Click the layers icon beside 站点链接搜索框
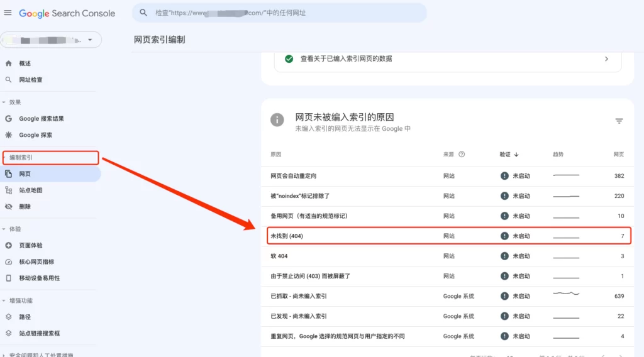 tap(9, 333)
